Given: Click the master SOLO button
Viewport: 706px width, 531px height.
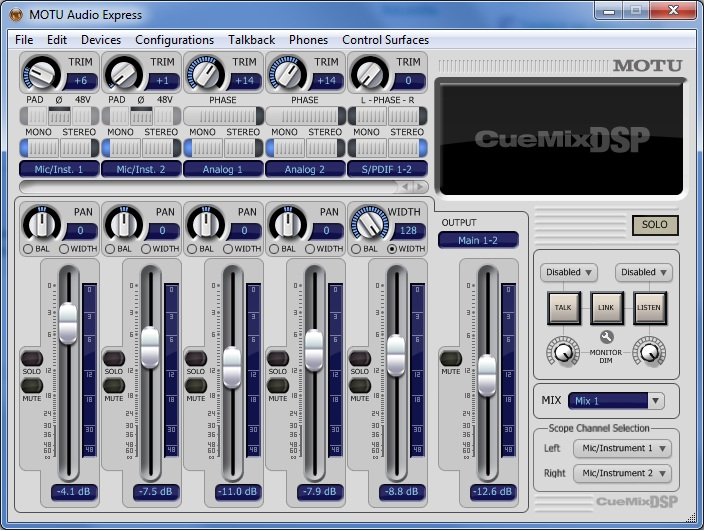Looking at the screenshot, I should (x=655, y=225).
